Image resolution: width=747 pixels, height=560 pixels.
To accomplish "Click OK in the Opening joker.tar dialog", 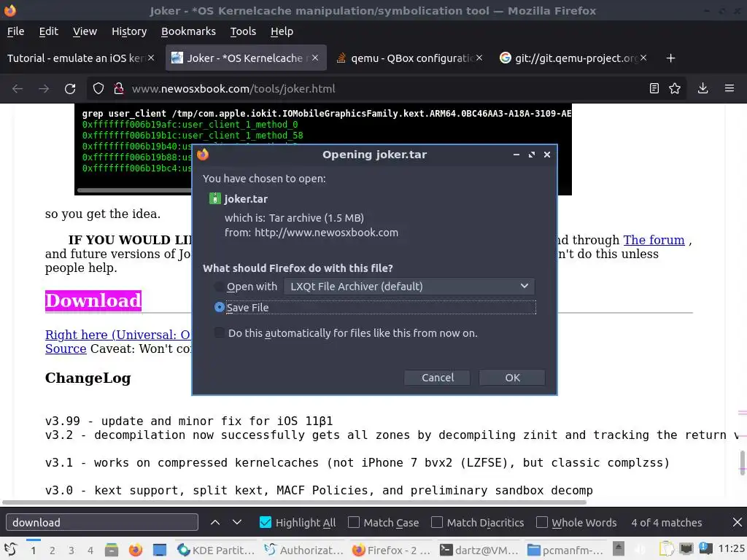I will coord(512,378).
